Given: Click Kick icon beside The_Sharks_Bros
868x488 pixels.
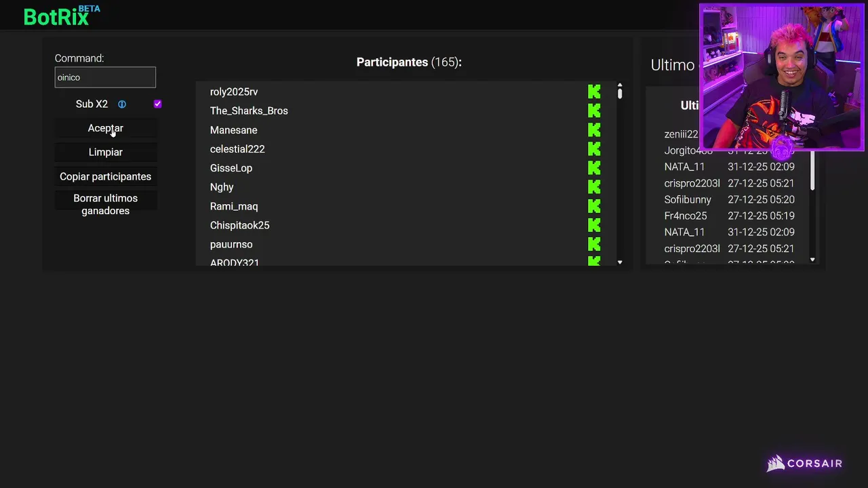Looking at the screenshot, I should tap(594, 110).
